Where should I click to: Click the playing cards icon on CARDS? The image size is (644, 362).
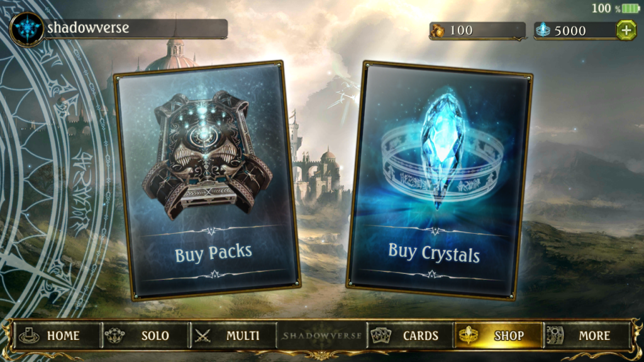click(380, 336)
